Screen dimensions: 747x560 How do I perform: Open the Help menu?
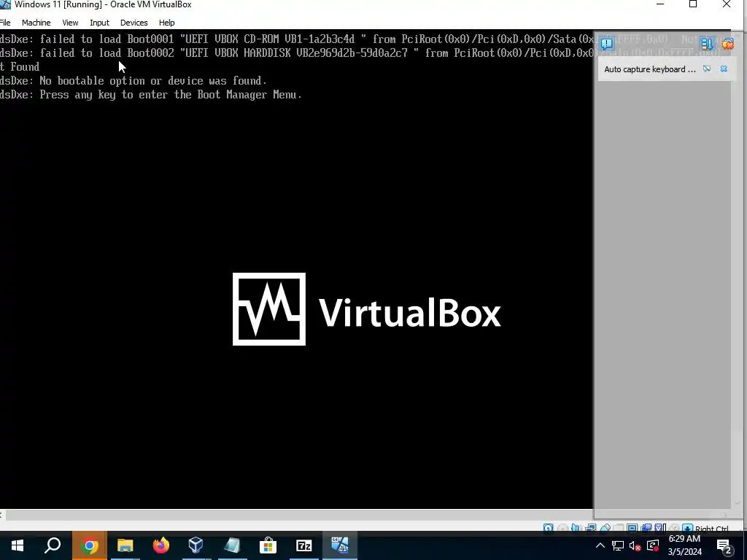167,23
